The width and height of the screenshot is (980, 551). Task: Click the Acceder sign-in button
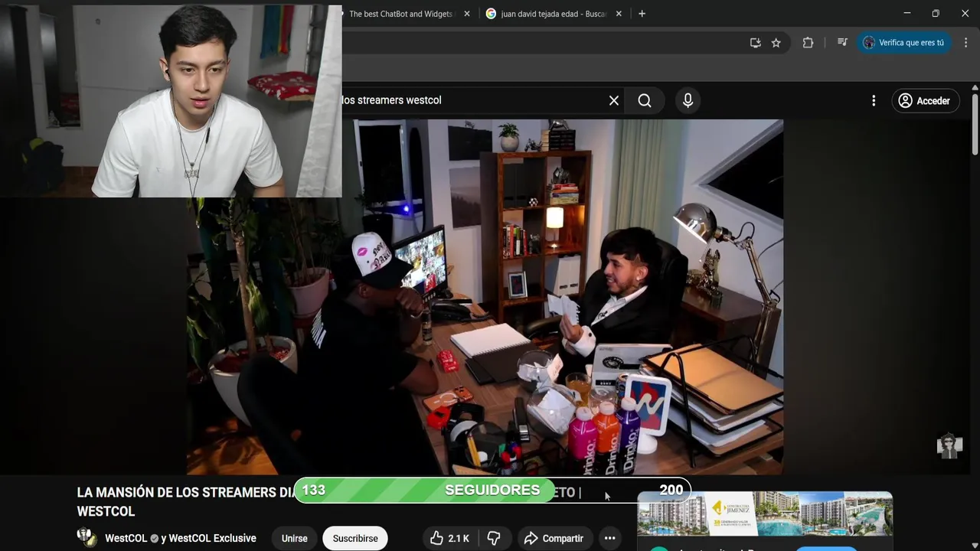[925, 100]
